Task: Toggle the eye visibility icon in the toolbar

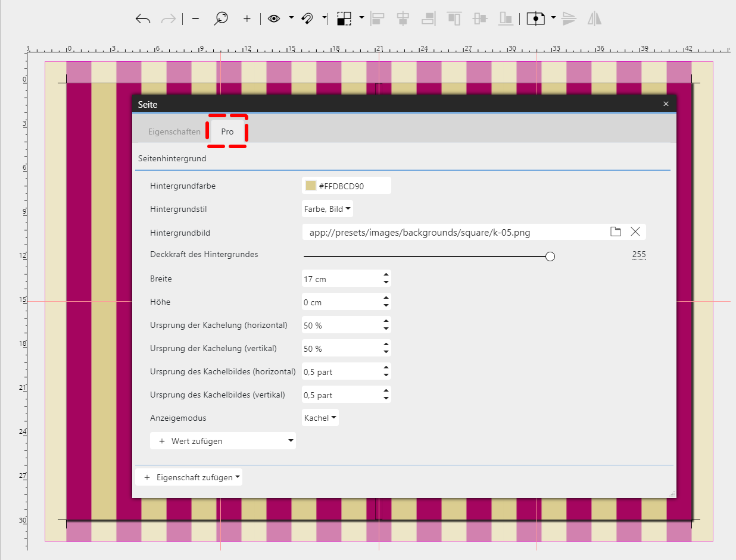Action: (x=274, y=18)
